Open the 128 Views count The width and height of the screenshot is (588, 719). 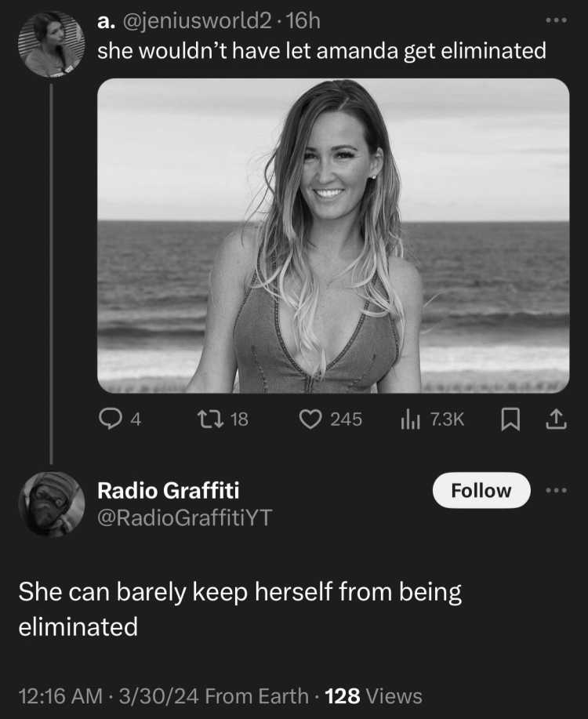[x=373, y=695]
